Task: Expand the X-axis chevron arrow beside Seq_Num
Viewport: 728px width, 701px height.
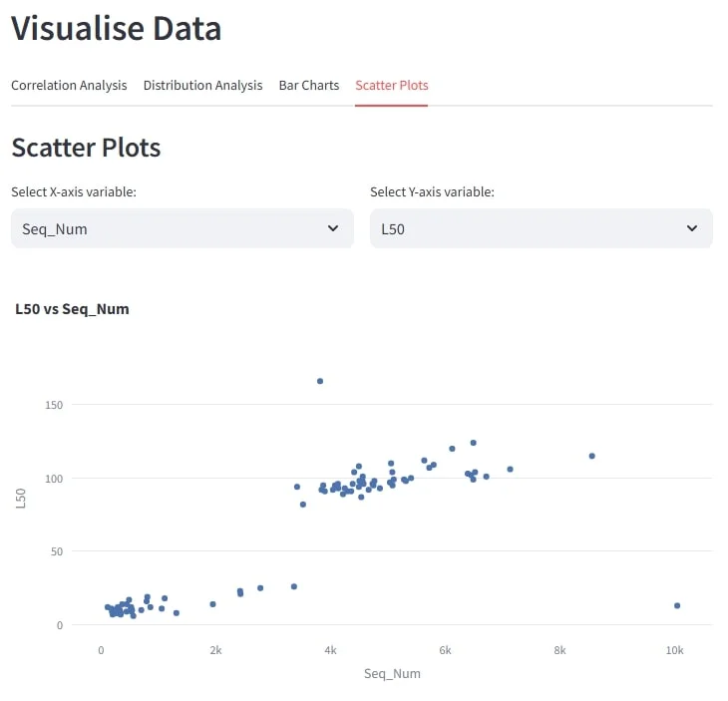Action: [x=333, y=228]
